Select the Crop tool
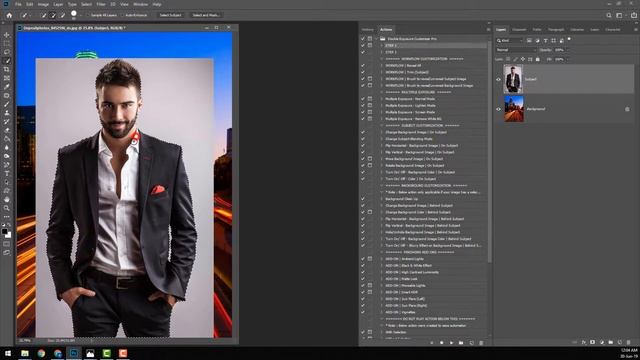Image resolution: width=640 pixels, height=360 pixels. click(7, 69)
